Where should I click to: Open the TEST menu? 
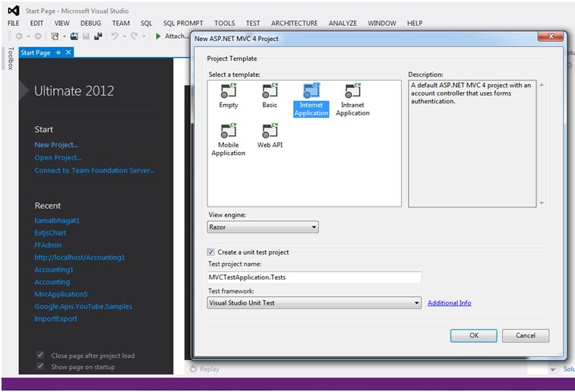253,23
